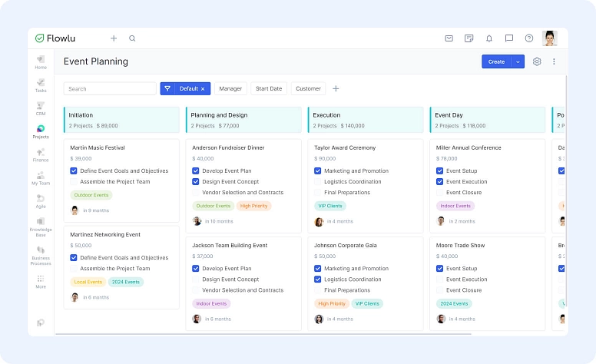Open the Start Date filter dropdown
The height and width of the screenshot is (364, 596).
(269, 89)
